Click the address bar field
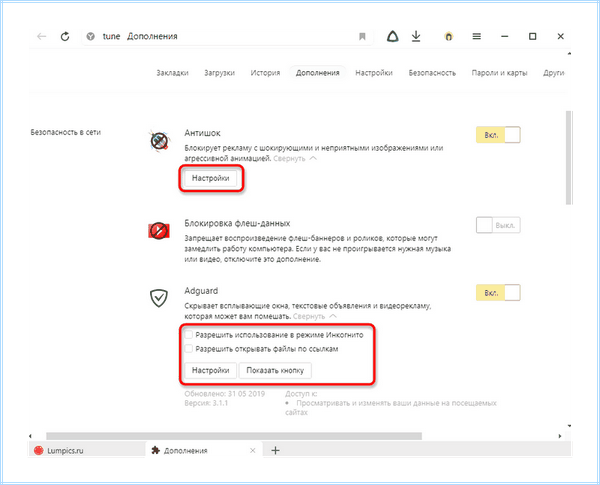This screenshot has width=600, height=485. [x=227, y=36]
